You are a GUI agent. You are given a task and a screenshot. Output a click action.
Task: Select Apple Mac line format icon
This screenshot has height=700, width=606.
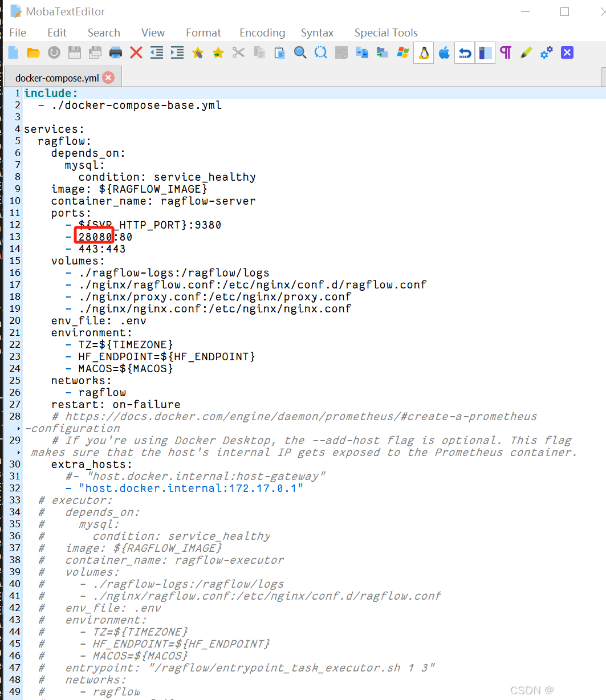(444, 53)
